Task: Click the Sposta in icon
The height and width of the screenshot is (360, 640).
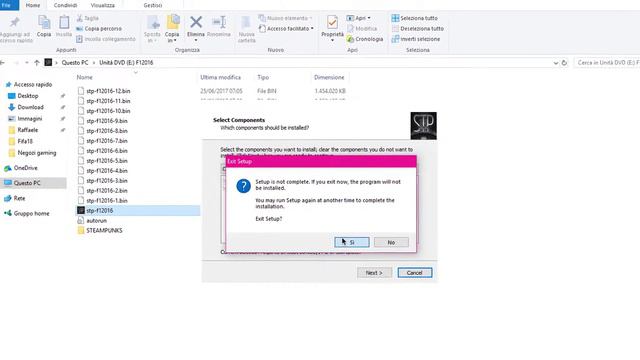Action: coord(153,23)
